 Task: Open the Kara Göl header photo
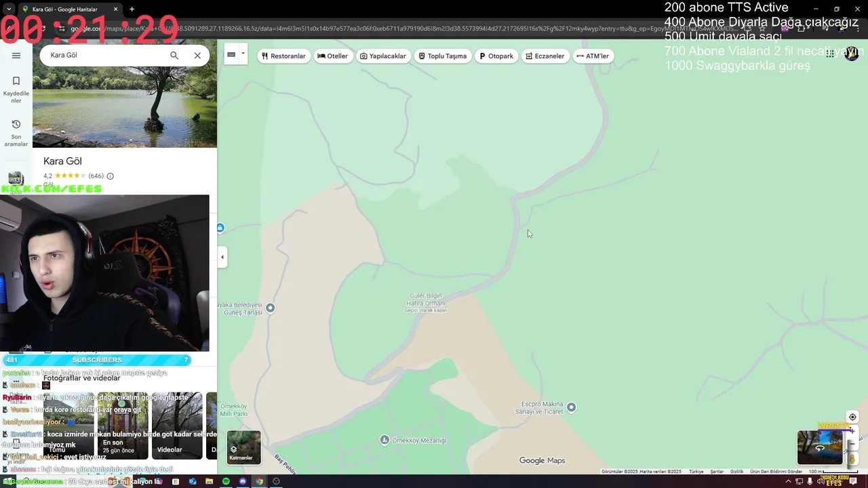pos(125,106)
